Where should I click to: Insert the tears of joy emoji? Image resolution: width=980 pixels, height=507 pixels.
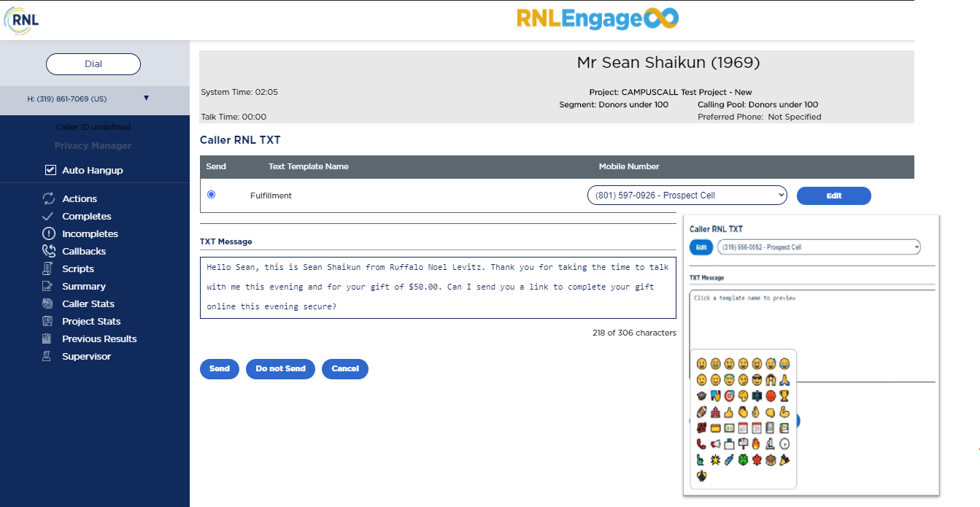click(784, 364)
